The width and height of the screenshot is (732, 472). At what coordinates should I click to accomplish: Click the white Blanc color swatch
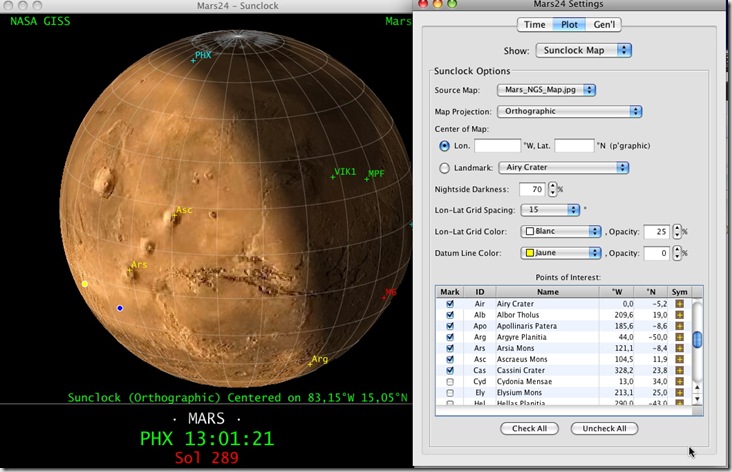pyautogui.click(x=530, y=231)
